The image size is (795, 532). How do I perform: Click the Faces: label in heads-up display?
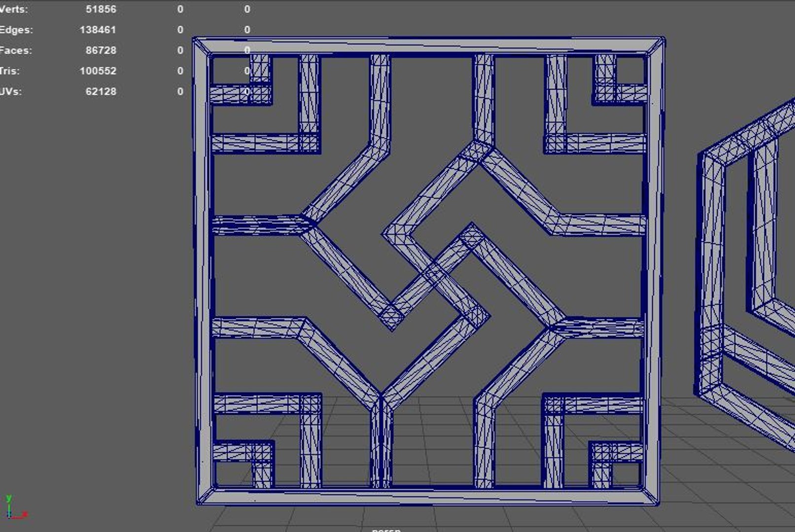pyautogui.click(x=16, y=50)
